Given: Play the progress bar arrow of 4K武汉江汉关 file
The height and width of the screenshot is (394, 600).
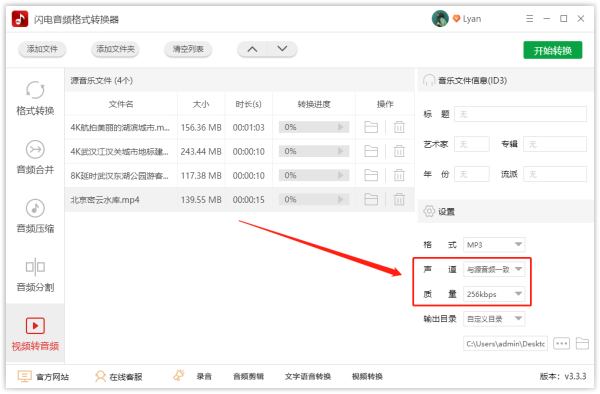Looking at the screenshot, I should pos(341,151).
